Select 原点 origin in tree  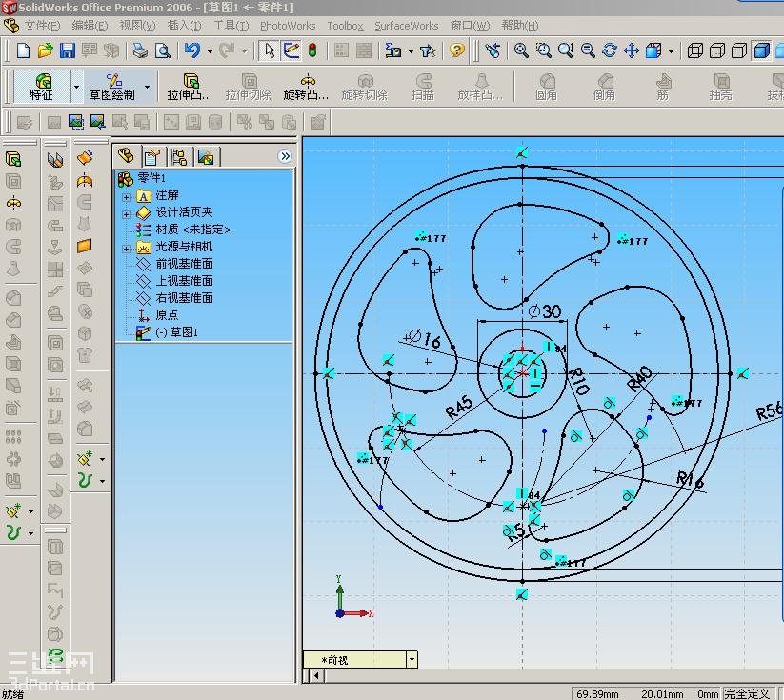[157, 314]
